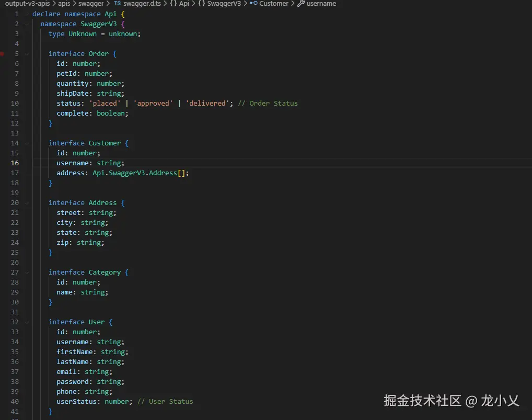This screenshot has height=420, width=532.
Task: Click the 'approved' string literal
Action: [153, 103]
